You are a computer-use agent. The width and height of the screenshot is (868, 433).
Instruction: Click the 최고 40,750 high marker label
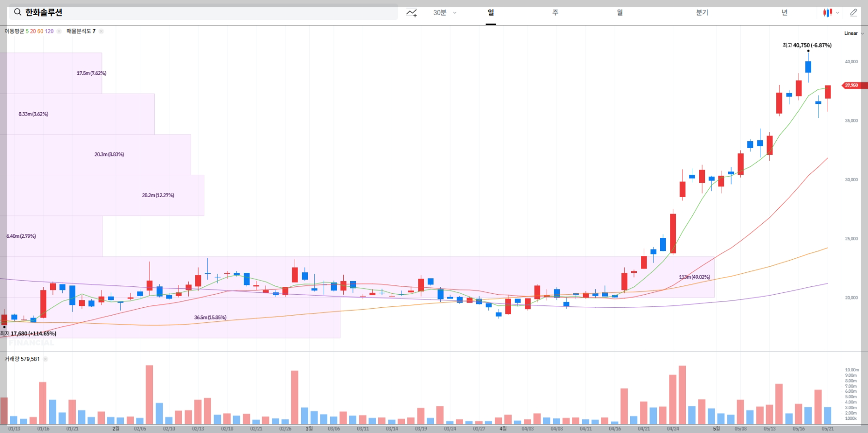click(x=807, y=45)
